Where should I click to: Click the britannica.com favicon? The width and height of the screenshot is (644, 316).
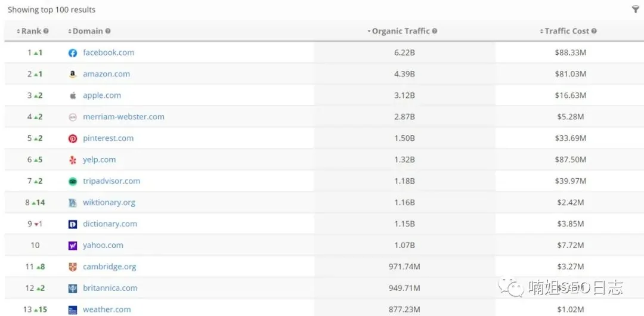pyautogui.click(x=73, y=288)
